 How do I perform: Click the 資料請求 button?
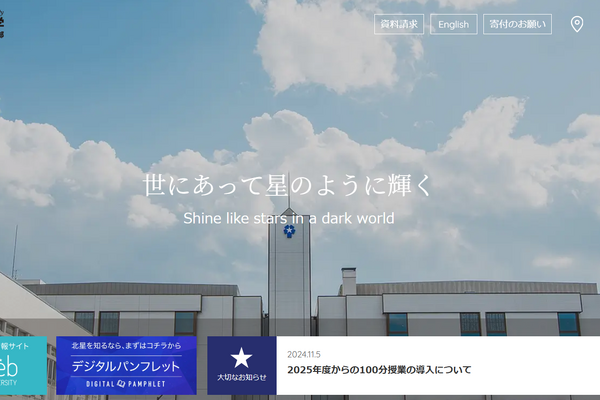pos(399,24)
